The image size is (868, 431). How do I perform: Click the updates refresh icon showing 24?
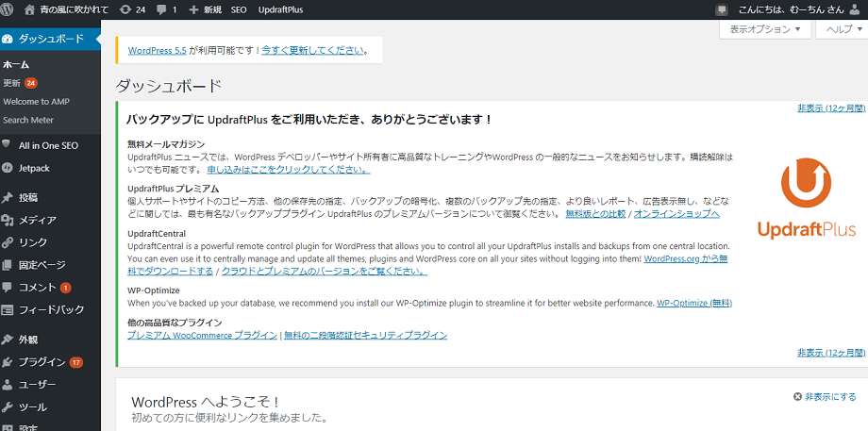coord(125,9)
